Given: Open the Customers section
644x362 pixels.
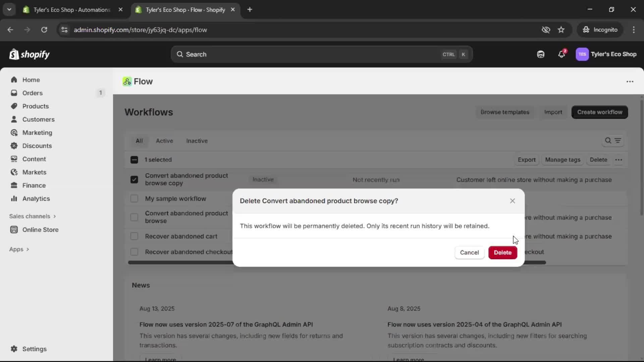Looking at the screenshot, I should coord(38,119).
